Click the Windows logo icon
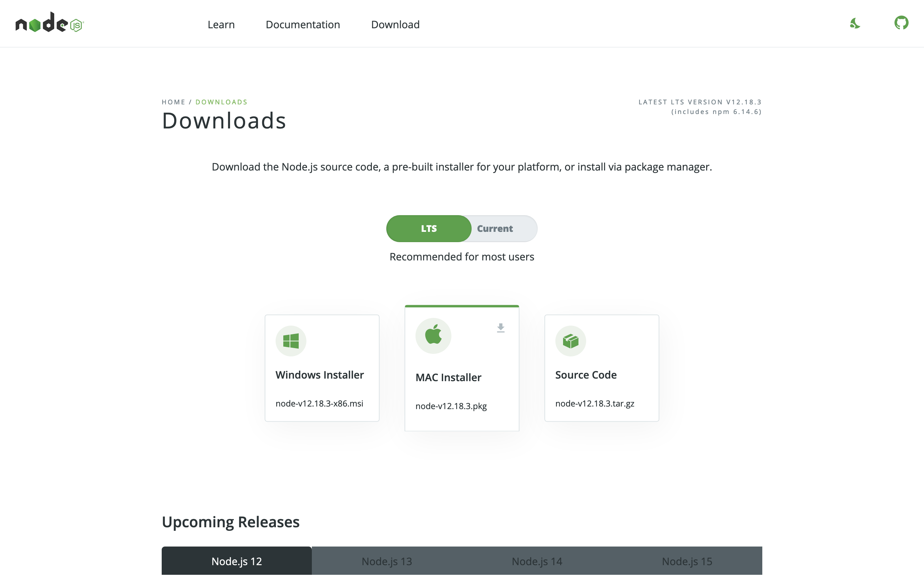This screenshot has width=924, height=578. tap(291, 341)
